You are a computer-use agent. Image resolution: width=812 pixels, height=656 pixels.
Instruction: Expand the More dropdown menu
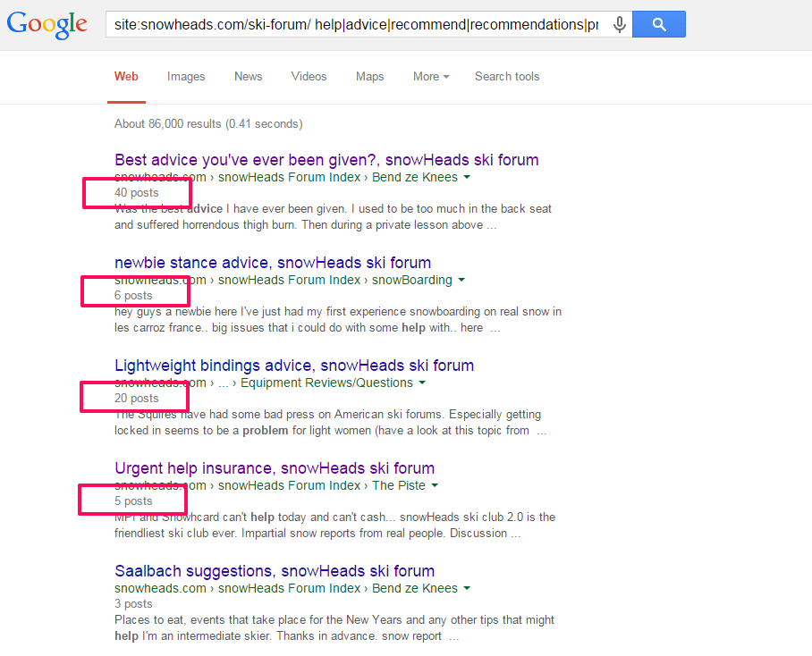(431, 77)
